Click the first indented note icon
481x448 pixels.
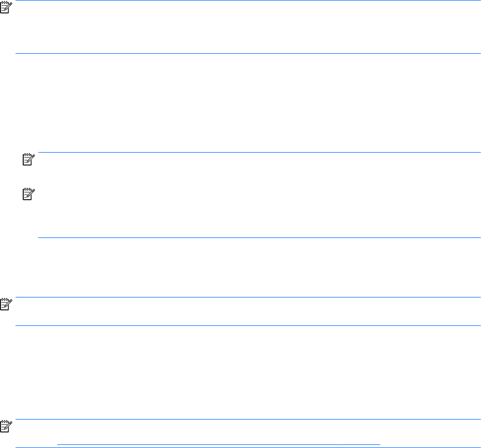(x=27, y=161)
